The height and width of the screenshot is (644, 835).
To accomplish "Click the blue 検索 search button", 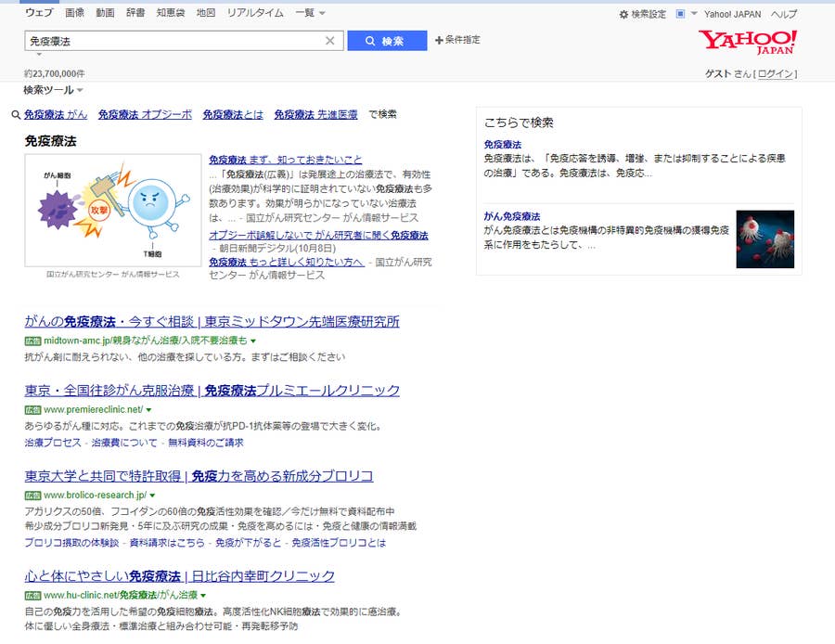I will 386,41.
